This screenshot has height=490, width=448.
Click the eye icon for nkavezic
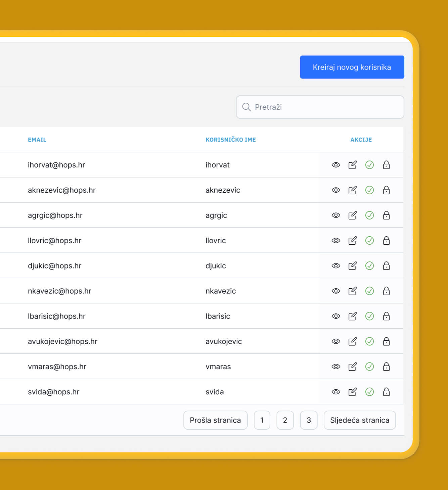(336, 291)
